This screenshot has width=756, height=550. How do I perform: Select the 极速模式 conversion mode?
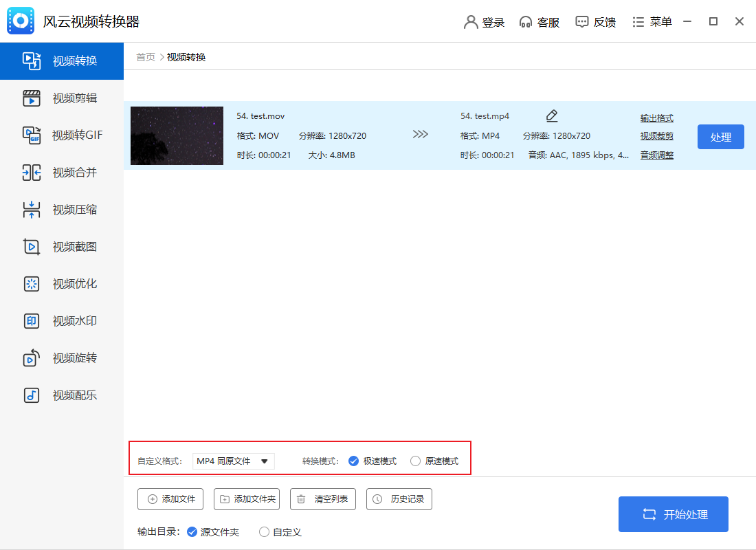pyautogui.click(x=354, y=461)
